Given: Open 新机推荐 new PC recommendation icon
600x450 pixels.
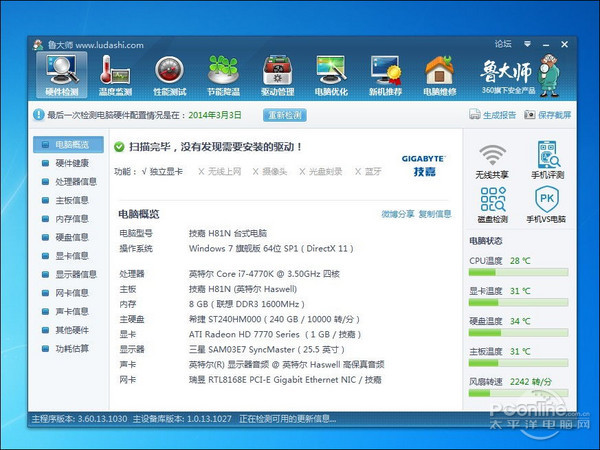Looking at the screenshot, I should click(x=385, y=75).
